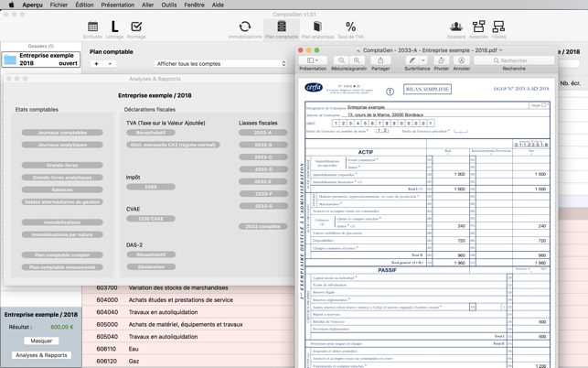The width and height of the screenshot is (588, 368).
Task: Click the 2033-D liasse button
Action: click(263, 169)
